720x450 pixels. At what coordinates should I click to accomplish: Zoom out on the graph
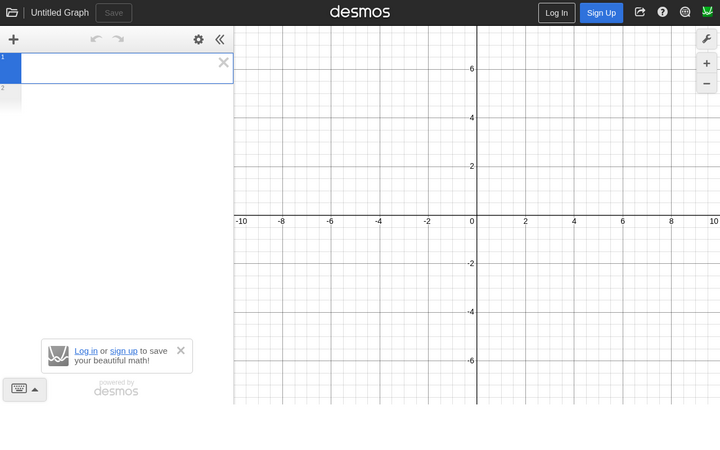coord(706,84)
